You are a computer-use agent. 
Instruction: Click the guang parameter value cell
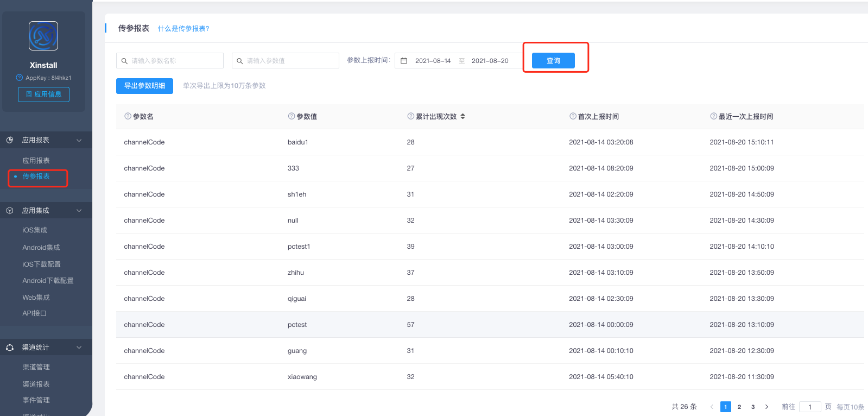(x=297, y=351)
